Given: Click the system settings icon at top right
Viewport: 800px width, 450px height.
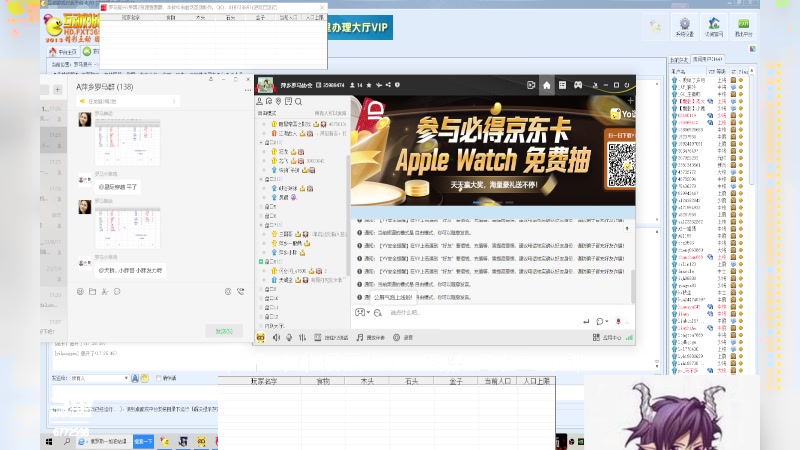Looking at the screenshot, I should [x=685, y=27].
